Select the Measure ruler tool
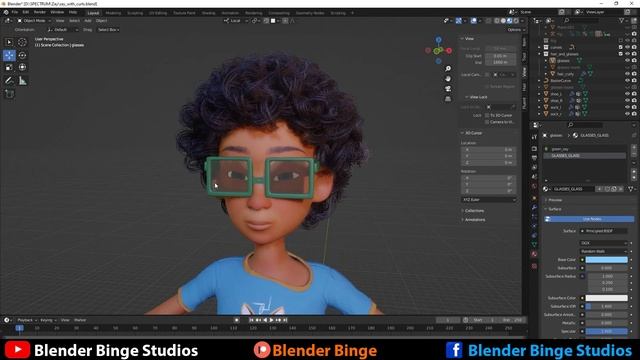 (22, 81)
